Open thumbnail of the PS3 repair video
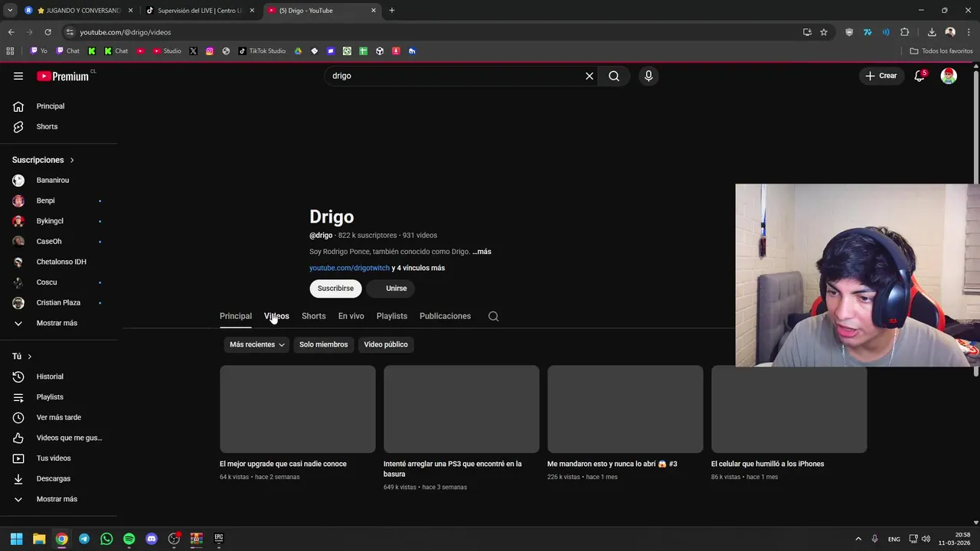Image resolution: width=980 pixels, height=551 pixels. point(462,409)
